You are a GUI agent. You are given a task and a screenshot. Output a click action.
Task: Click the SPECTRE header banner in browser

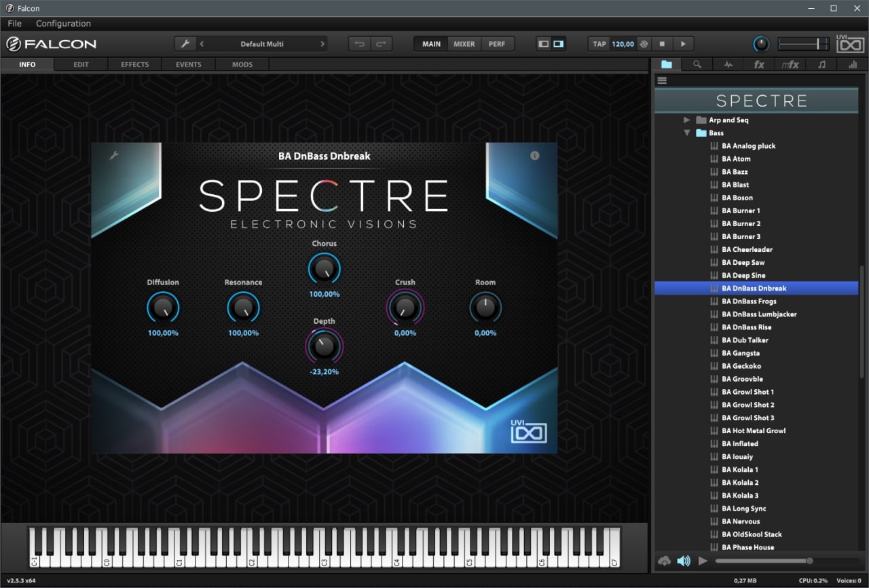(756, 101)
